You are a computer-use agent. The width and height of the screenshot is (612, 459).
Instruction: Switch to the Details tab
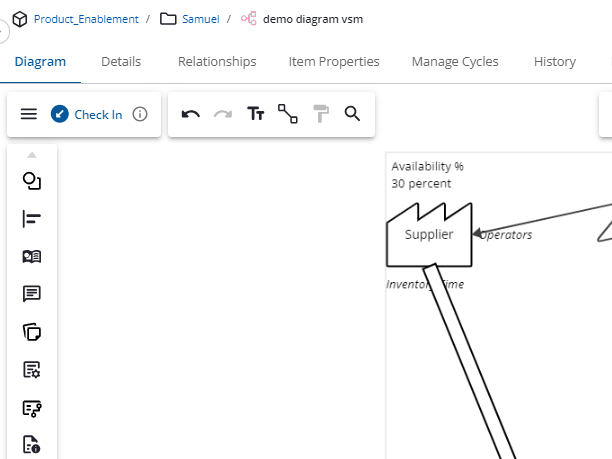pyautogui.click(x=121, y=62)
